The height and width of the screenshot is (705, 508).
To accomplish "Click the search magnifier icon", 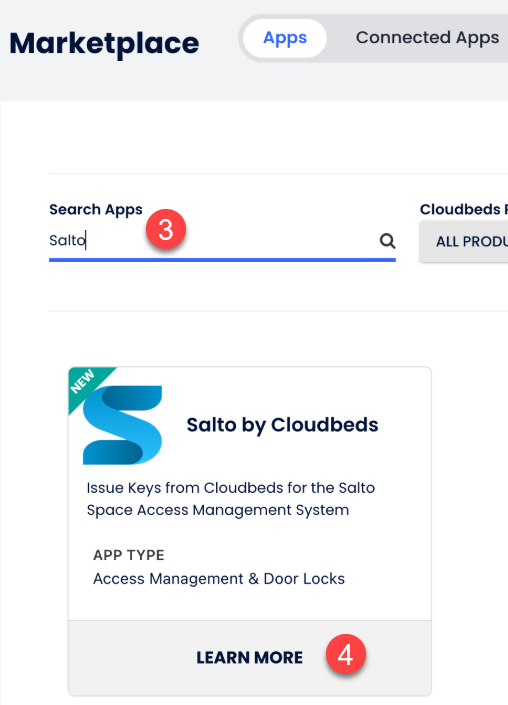I will (x=388, y=241).
